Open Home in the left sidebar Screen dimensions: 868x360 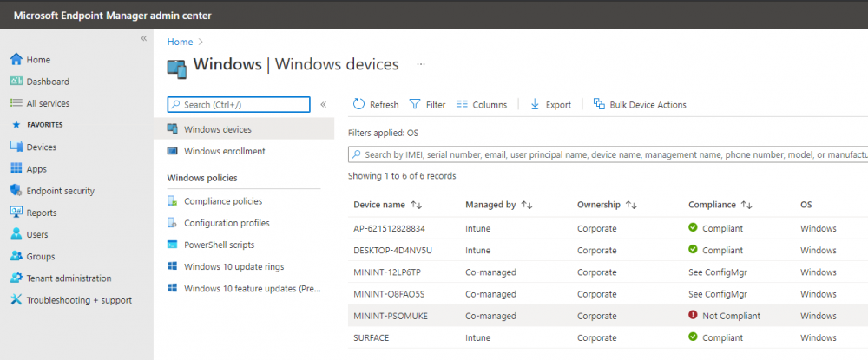tap(30, 60)
